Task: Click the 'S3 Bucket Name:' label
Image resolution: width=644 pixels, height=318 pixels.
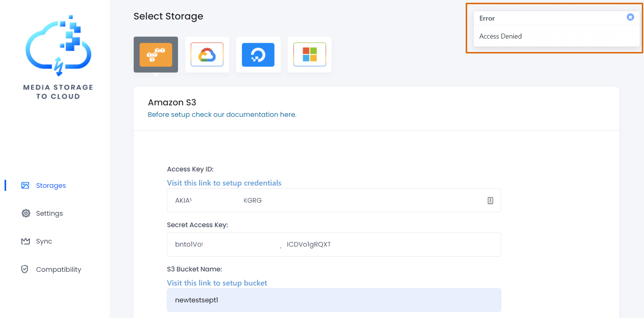Action: point(194,269)
